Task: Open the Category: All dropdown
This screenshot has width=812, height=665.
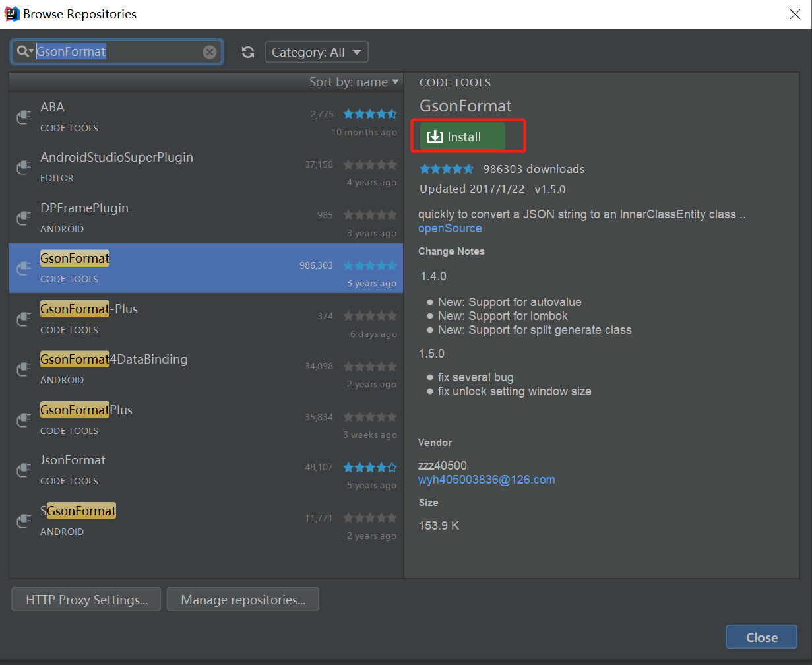Action: coord(317,52)
